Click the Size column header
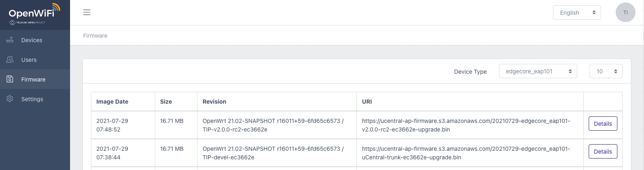The image size is (644, 170). 166,102
